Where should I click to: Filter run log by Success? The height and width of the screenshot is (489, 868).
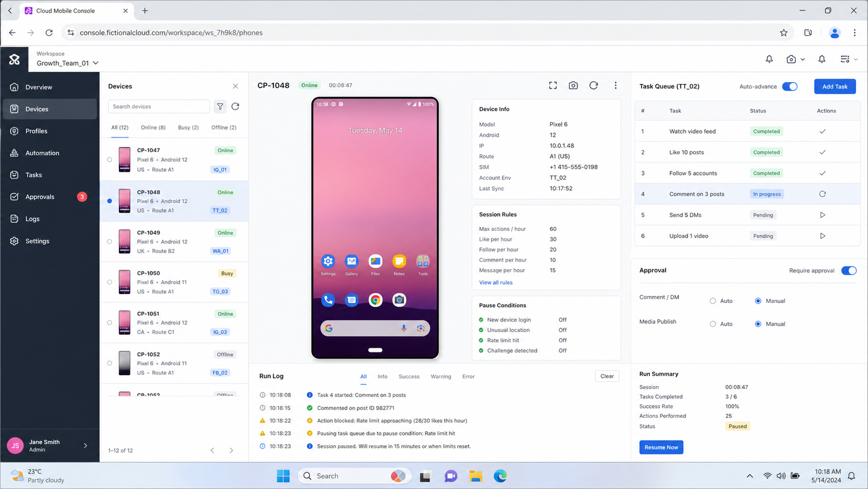coord(409,377)
